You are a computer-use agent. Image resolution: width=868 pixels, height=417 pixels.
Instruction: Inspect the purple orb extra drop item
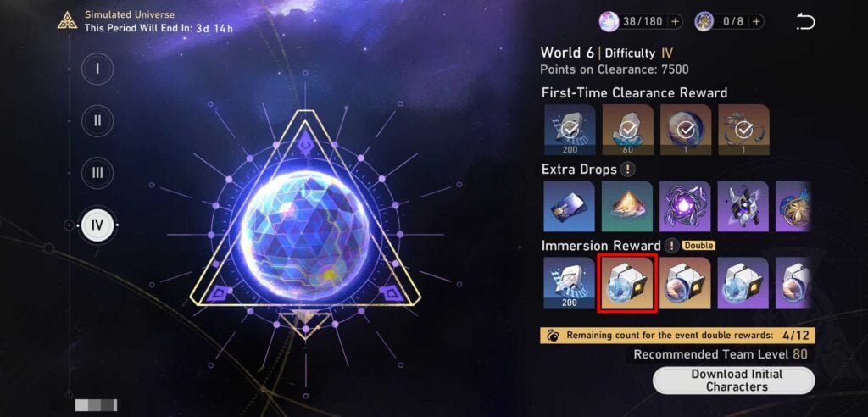pos(685,206)
